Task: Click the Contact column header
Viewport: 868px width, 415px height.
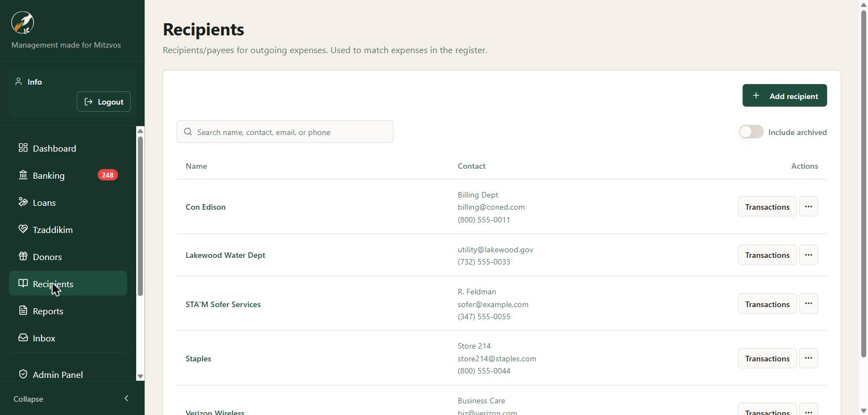Action: [471, 166]
